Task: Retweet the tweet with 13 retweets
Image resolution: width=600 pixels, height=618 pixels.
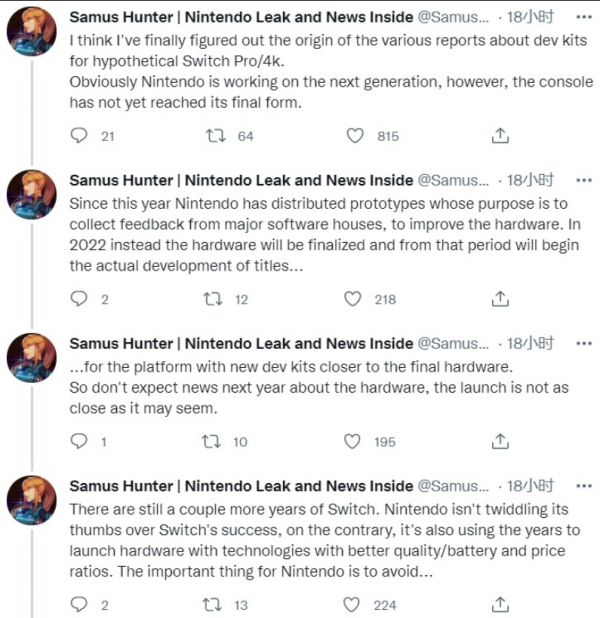Action: tap(214, 604)
